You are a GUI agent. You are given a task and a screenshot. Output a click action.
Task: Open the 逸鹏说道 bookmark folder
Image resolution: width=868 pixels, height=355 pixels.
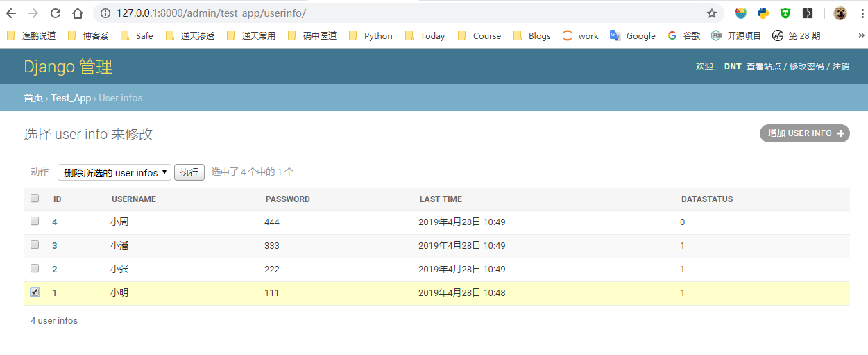(31, 35)
